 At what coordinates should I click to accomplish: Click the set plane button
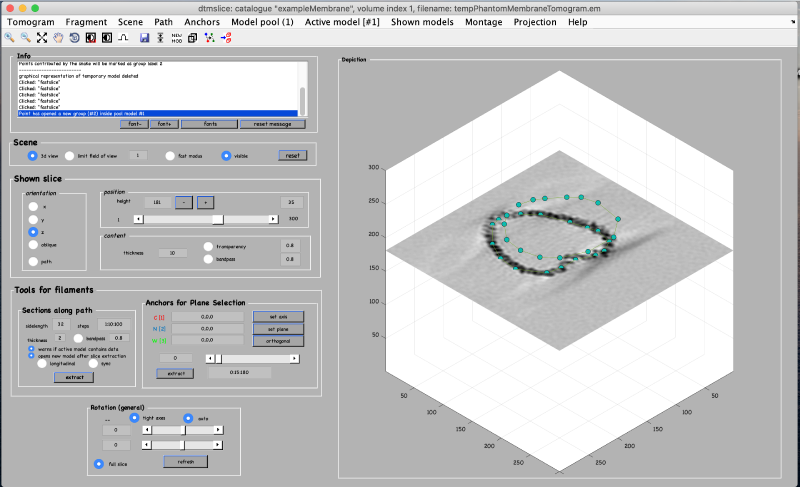279,329
